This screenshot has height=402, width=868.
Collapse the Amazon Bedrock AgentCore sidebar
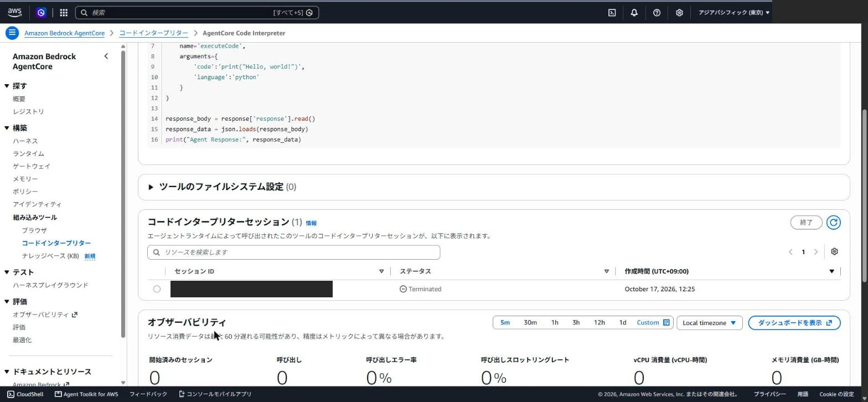(x=106, y=56)
